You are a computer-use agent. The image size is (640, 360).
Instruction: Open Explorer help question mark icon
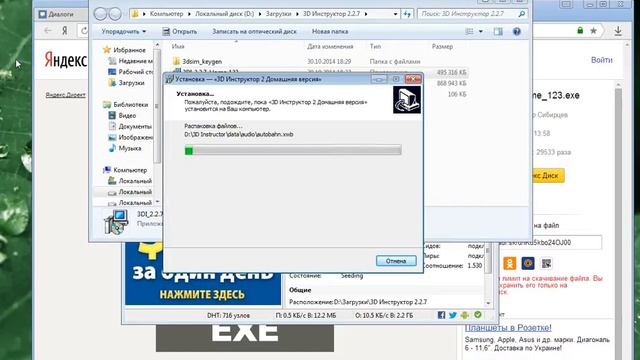click(517, 31)
